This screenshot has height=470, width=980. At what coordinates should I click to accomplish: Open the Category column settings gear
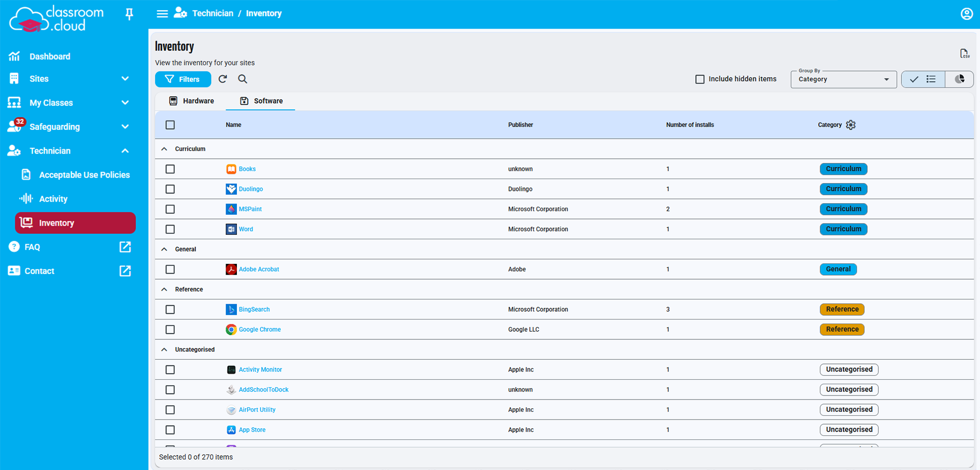tap(850, 125)
